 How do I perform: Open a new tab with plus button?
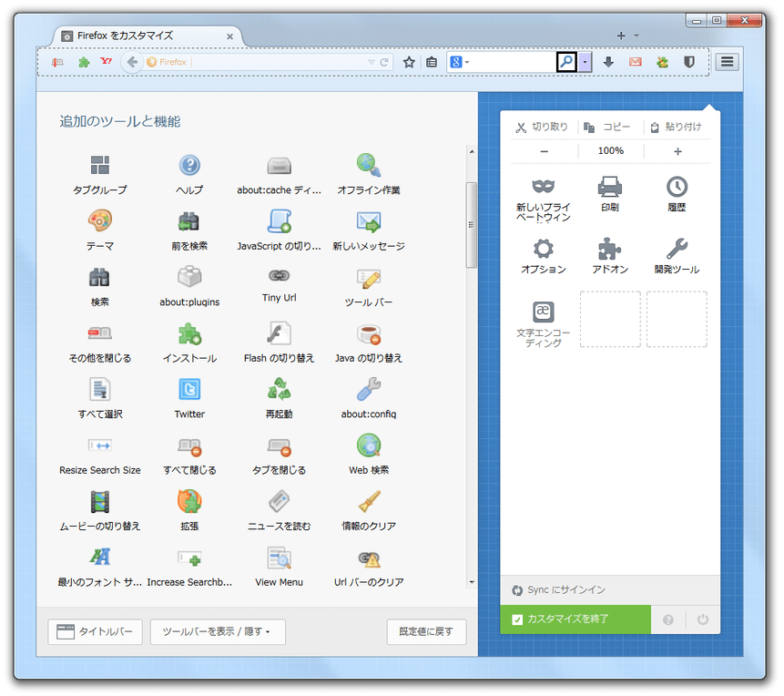(621, 36)
